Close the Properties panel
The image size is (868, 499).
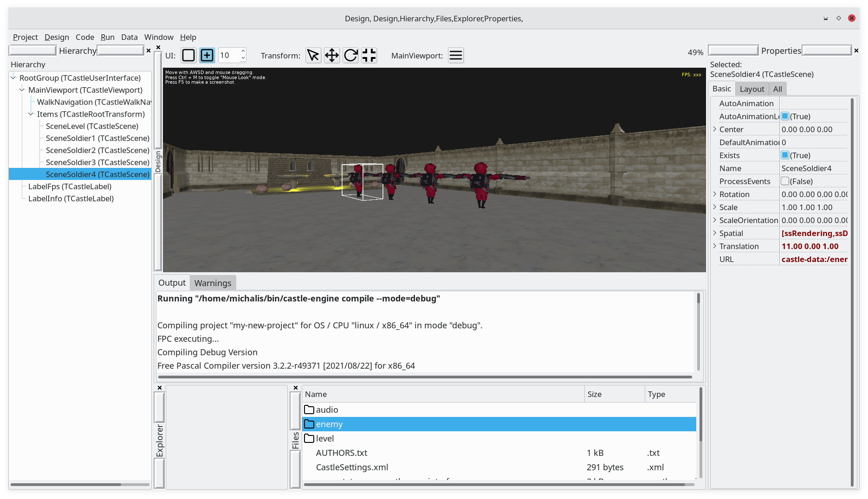pyautogui.click(x=855, y=51)
